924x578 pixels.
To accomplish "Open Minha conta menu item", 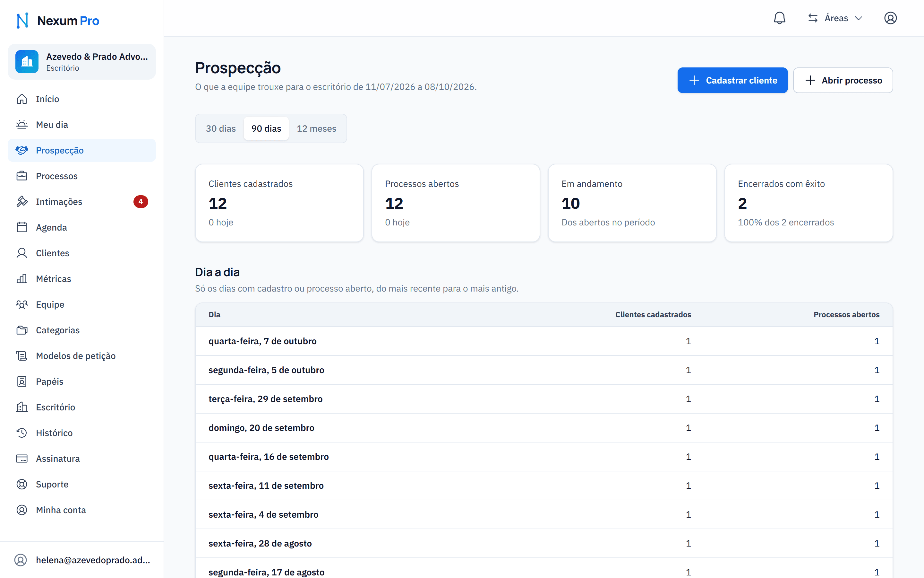I will (82, 510).
